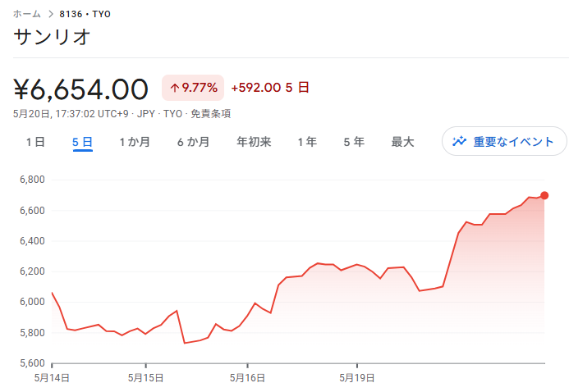
Task: Click the 5月14日 axis marker
Action: pyautogui.click(x=52, y=378)
